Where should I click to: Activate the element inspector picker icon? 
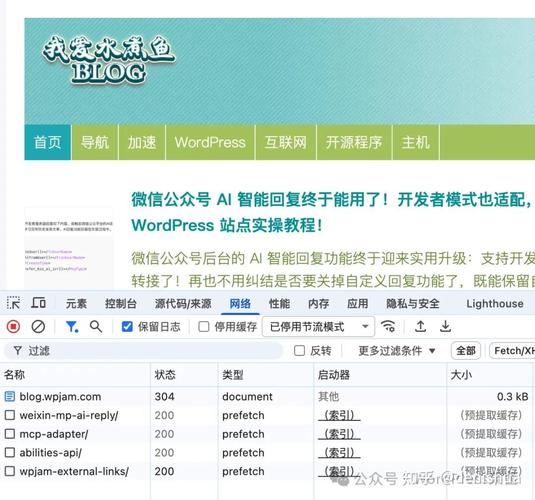(13, 303)
